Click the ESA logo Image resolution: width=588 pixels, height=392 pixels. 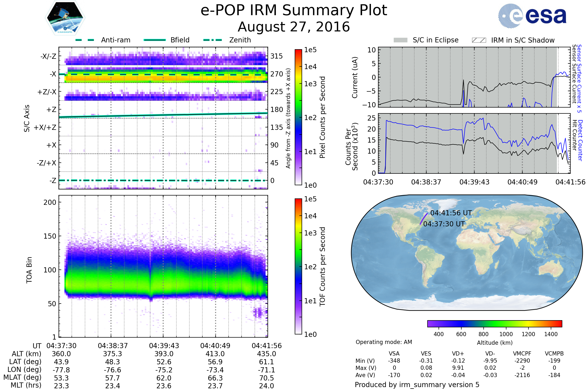point(532,15)
